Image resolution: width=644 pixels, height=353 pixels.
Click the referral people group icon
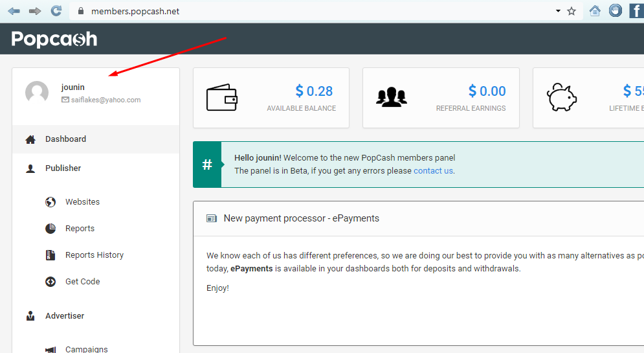[x=392, y=97]
